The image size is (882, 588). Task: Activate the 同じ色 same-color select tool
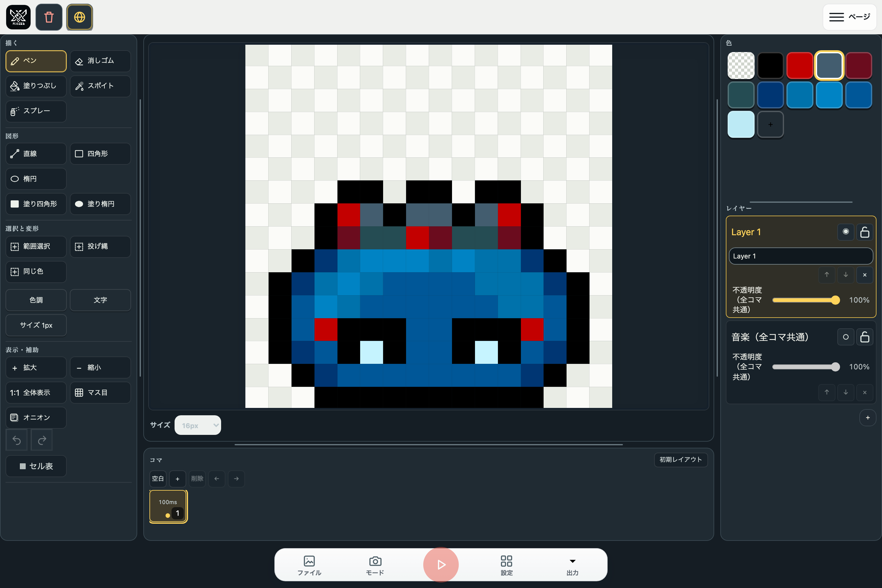click(x=36, y=272)
